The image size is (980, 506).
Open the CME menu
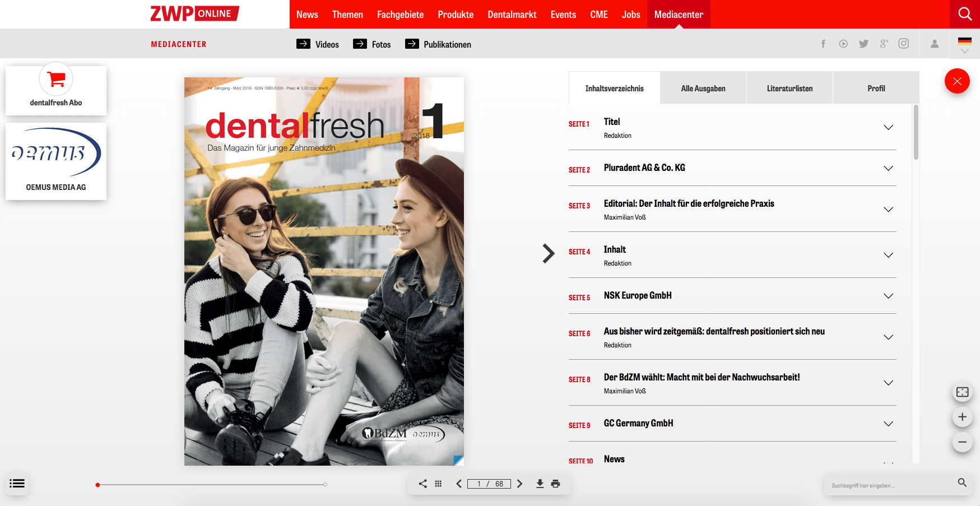click(599, 15)
